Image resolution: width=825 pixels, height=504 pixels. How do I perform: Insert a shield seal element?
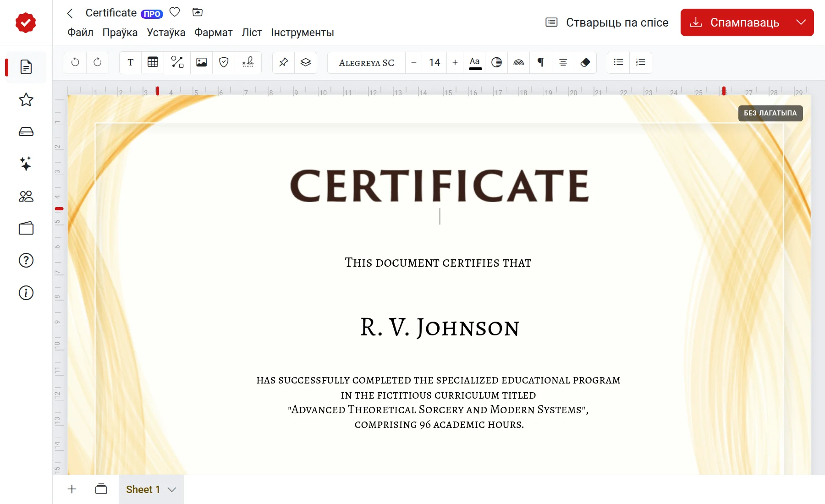224,62
